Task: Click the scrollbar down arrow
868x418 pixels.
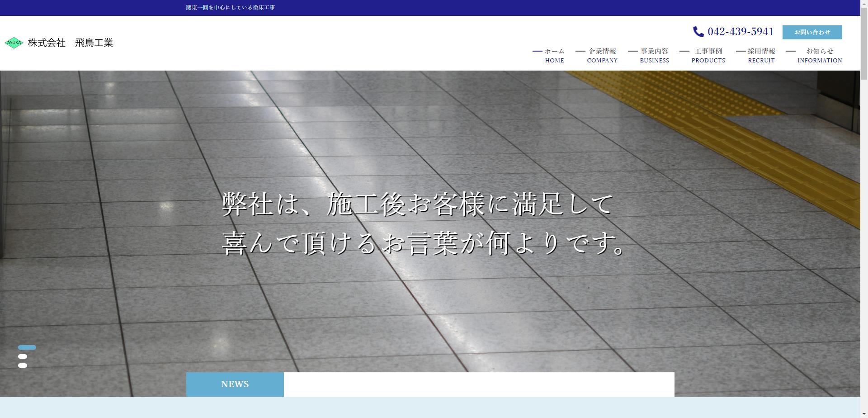Action: (864, 414)
